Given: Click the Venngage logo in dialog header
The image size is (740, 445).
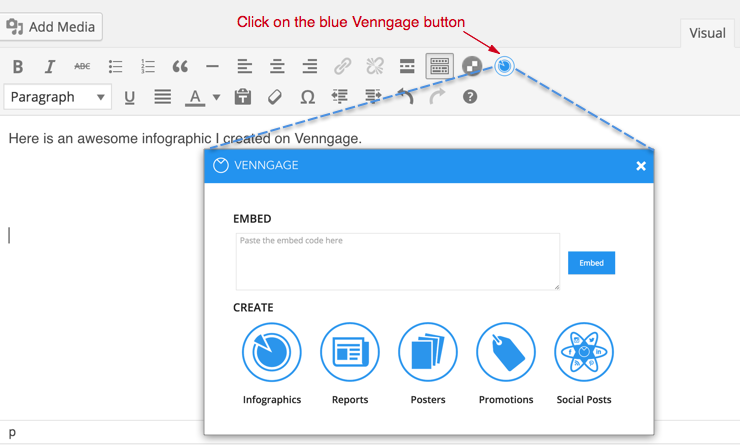Looking at the screenshot, I should click(x=256, y=165).
